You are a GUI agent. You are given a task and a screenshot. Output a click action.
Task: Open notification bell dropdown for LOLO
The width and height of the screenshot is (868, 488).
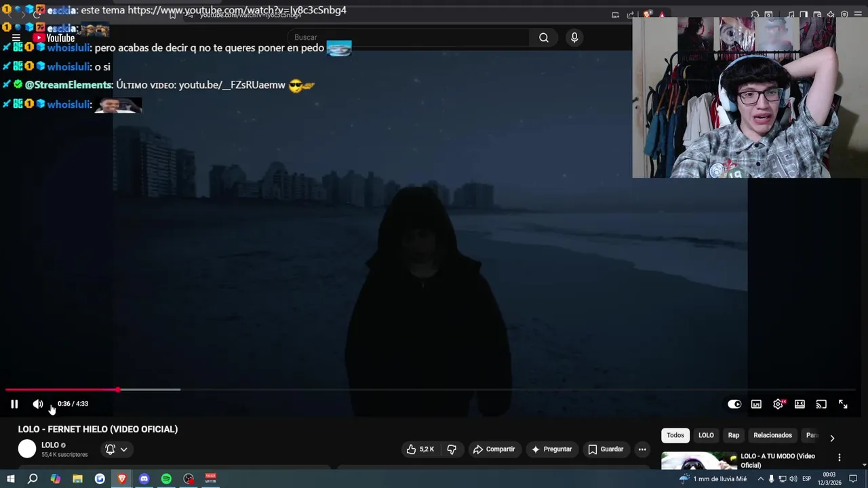116,449
